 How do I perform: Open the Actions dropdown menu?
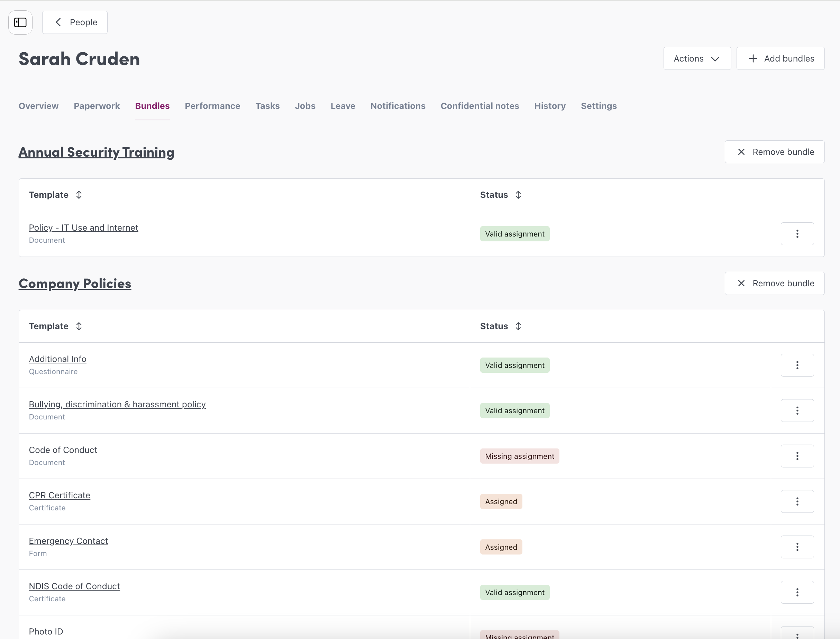[x=696, y=58]
